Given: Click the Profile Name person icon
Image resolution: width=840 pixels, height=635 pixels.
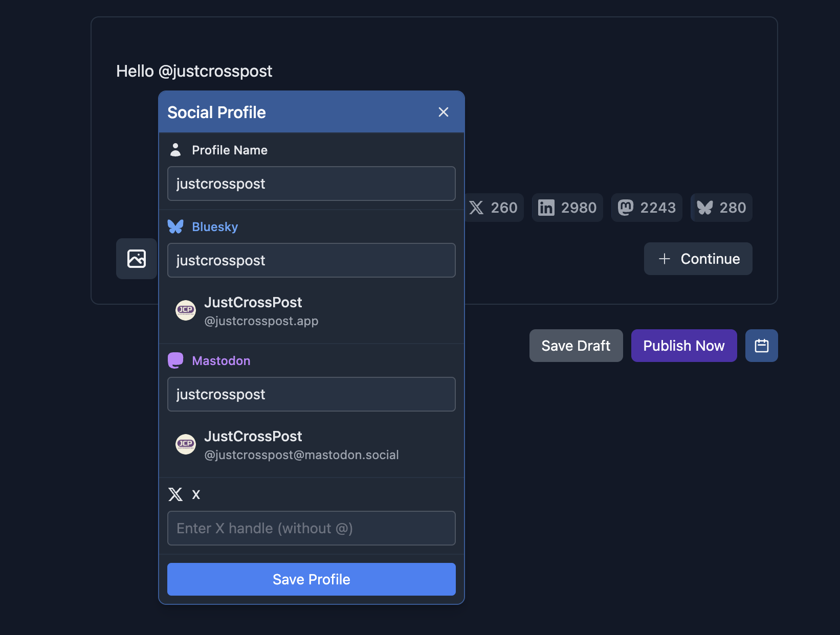Looking at the screenshot, I should [x=175, y=150].
